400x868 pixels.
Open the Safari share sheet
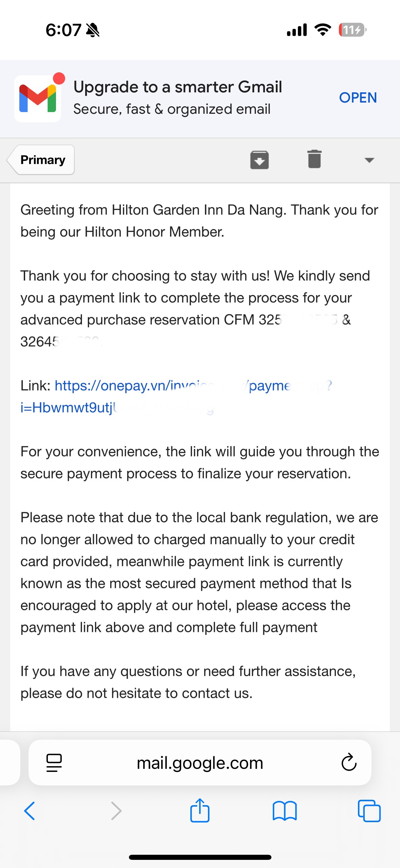point(200,810)
